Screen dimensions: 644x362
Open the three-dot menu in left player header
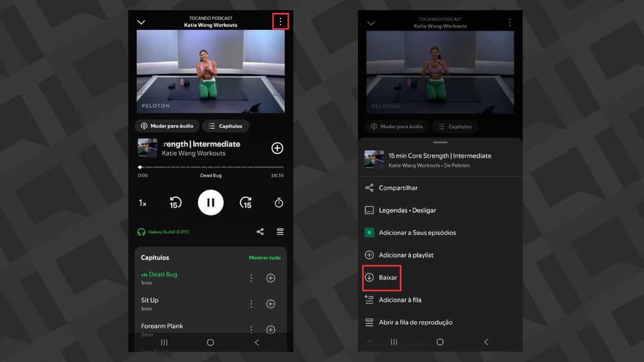pos(280,21)
